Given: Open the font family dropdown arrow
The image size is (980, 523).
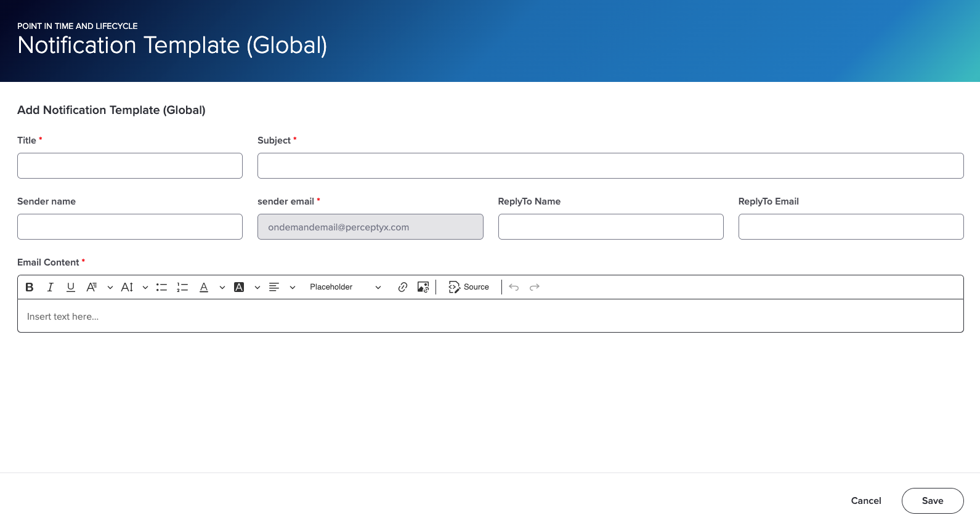Looking at the screenshot, I should (110, 287).
